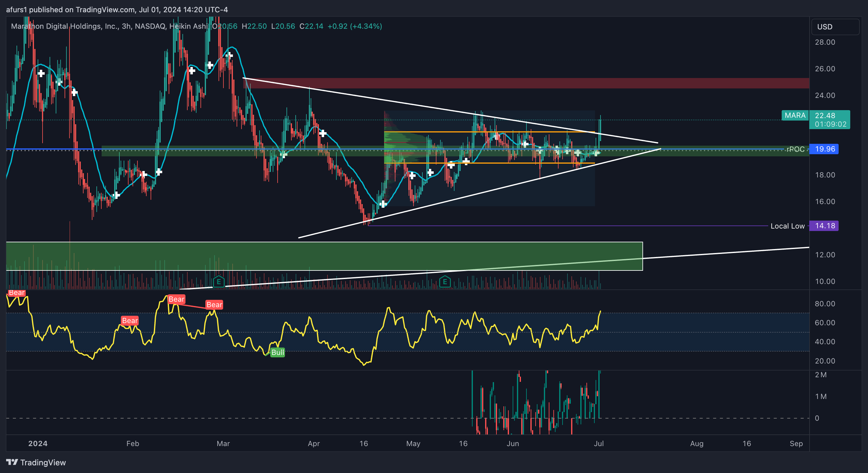Click the 19.96 rPOC price tag
The image size is (868, 473).
(824, 149)
